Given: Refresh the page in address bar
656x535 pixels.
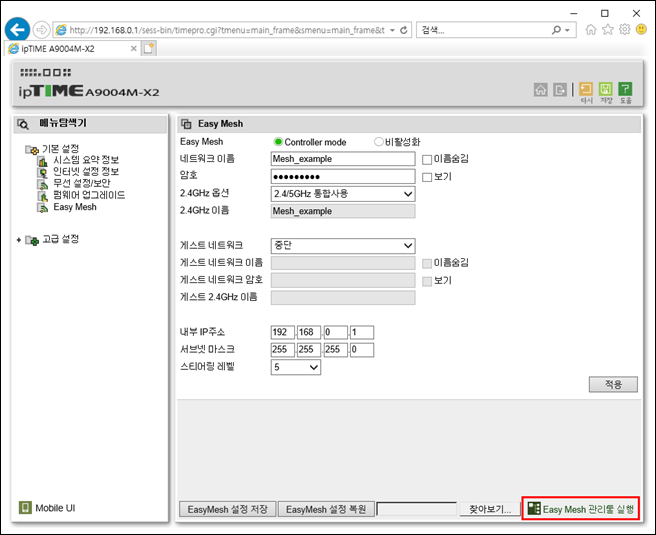Looking at the screenshot, I should point(404,30).
